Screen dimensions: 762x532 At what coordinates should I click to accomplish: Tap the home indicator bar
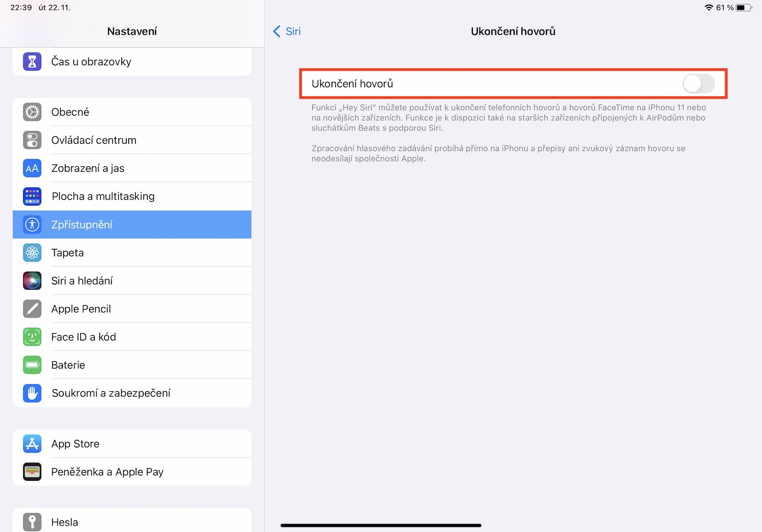[x=381, y=525]
